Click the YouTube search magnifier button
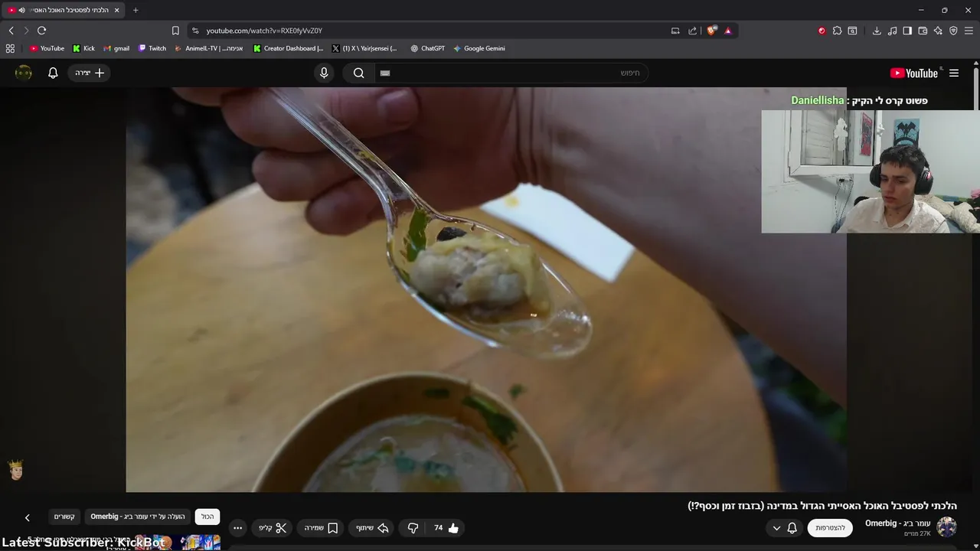 358,73
